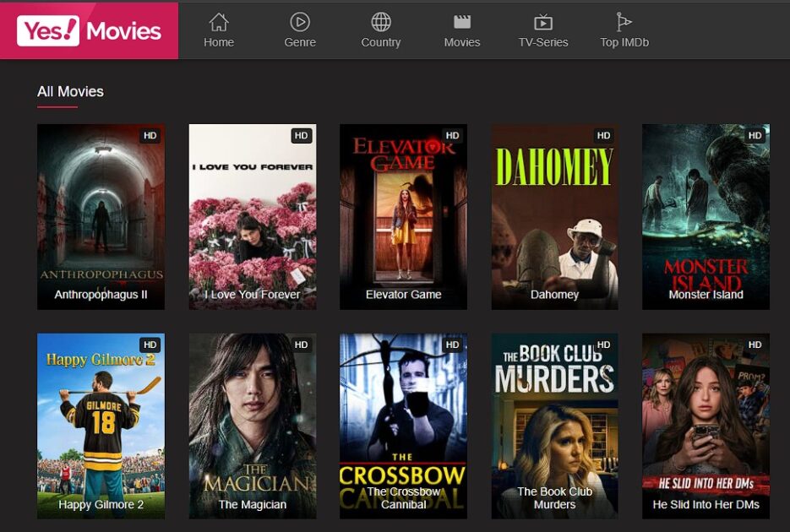Click the Home house icon
Image resolution: width=790 pixels, height=532 pixels.
(219, 22)
